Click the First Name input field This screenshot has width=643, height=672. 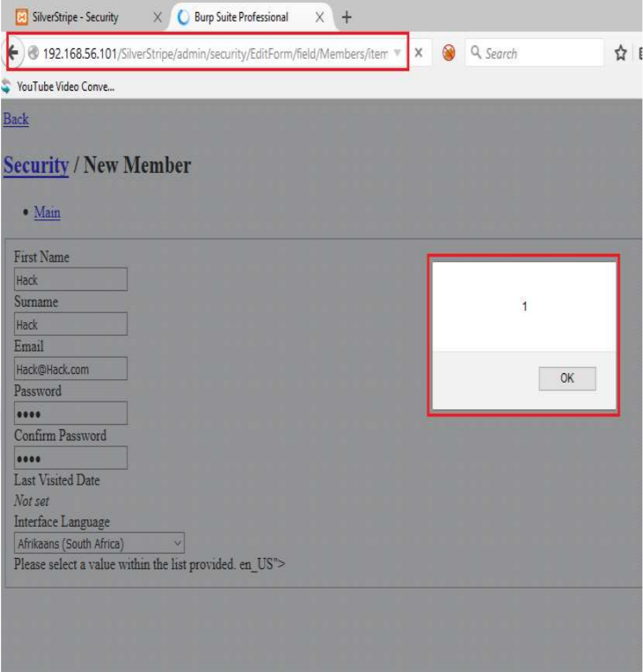point(71,280)
